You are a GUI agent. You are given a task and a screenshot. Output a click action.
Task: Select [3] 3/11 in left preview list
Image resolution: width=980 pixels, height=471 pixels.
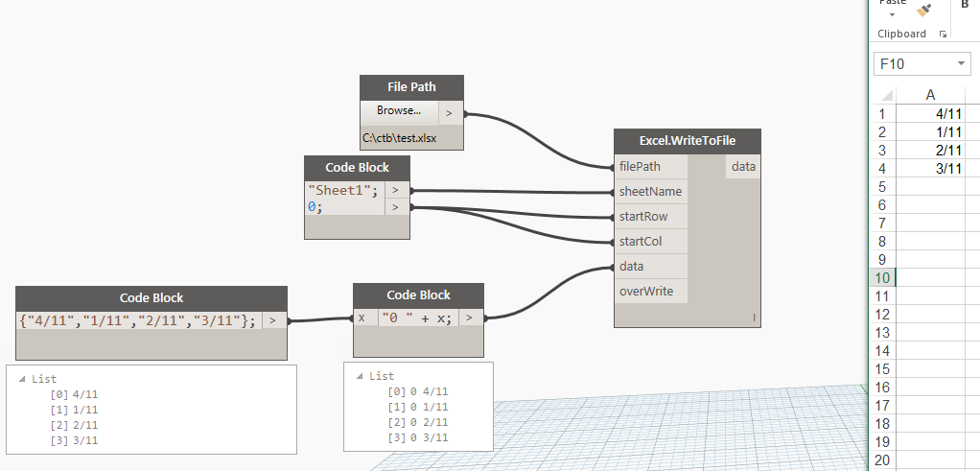pyautogui.click(x=74, y=440)
